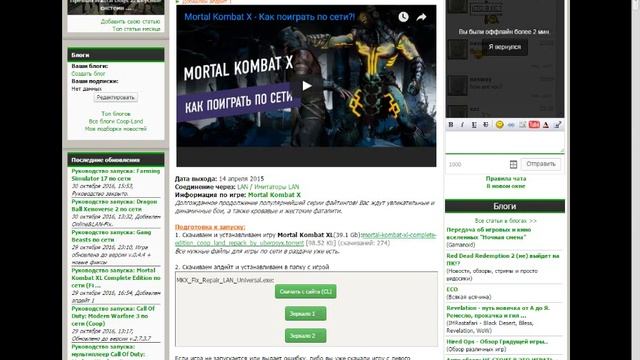Click the grid icon beside Отправить button

point(513,164)
